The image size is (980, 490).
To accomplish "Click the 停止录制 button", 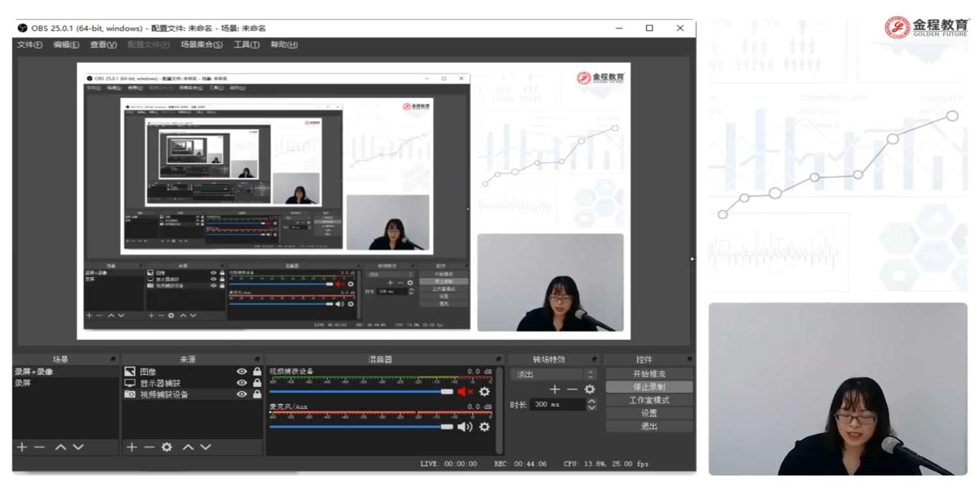I will (649, 387).
